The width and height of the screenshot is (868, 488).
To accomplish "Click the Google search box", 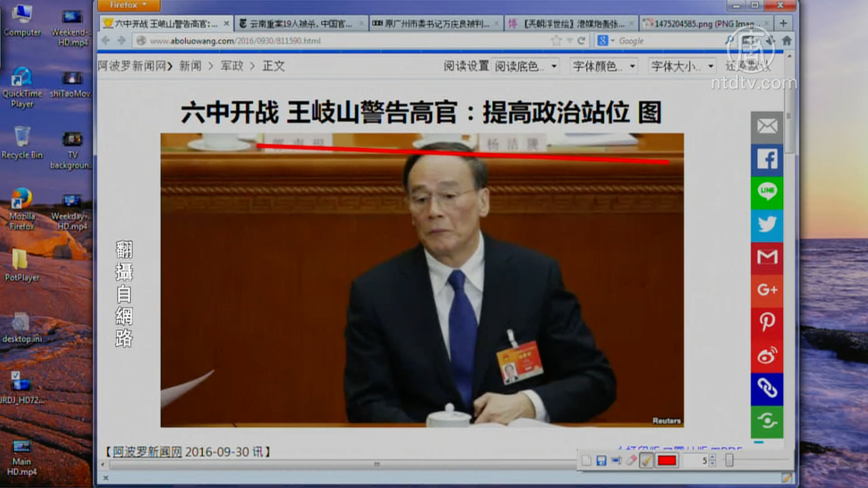I will (667, 41).
